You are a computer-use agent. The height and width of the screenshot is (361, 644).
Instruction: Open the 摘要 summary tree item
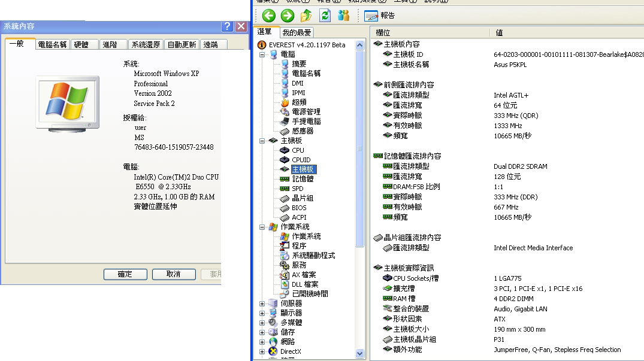tap(299, 64)
